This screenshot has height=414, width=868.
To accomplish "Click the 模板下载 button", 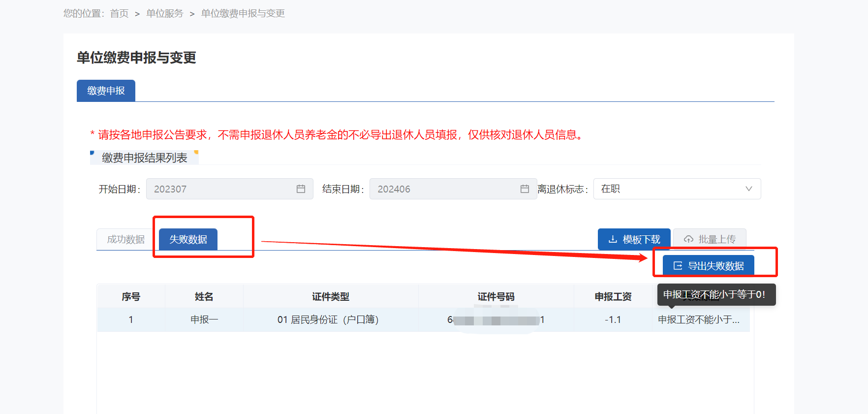I will [634, 239].
